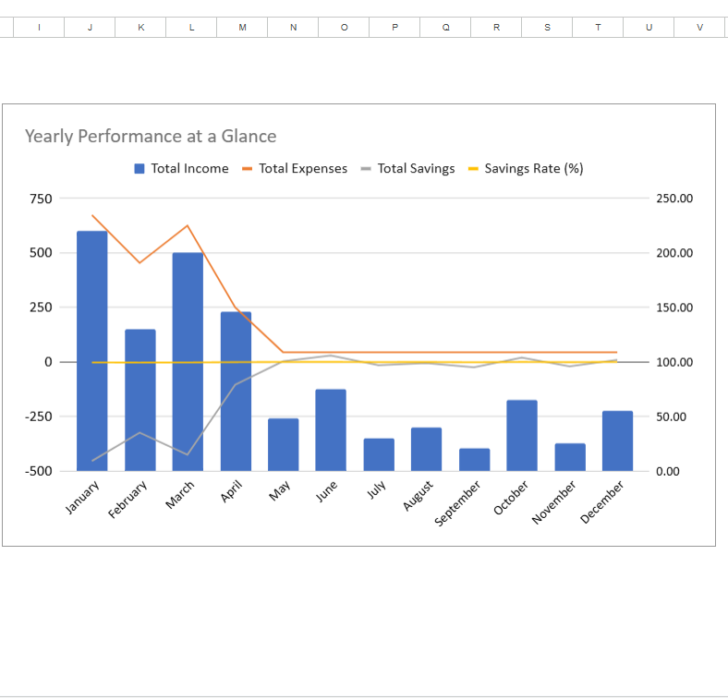
Task: Click the November axis label
Action: click(x=554, y=502)
